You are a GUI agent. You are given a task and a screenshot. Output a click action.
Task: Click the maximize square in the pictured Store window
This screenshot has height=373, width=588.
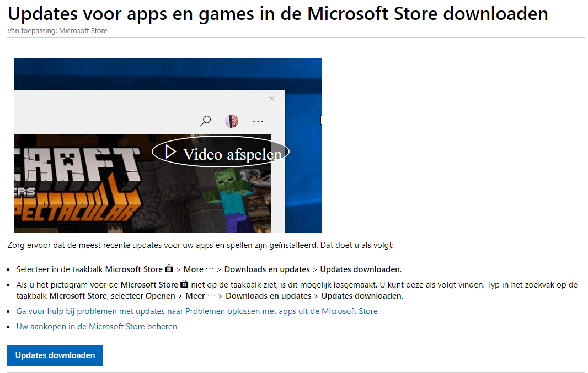[x=247, y=99]
